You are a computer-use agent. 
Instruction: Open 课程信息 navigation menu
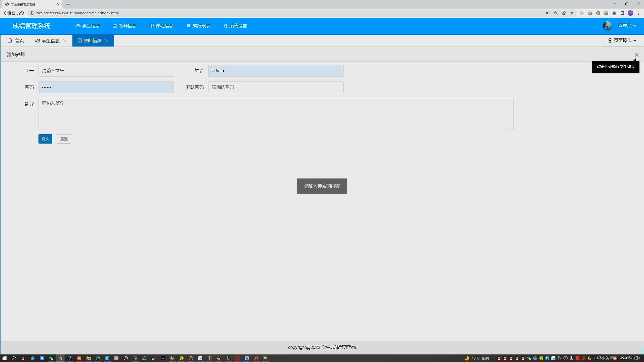coord(161,26)
